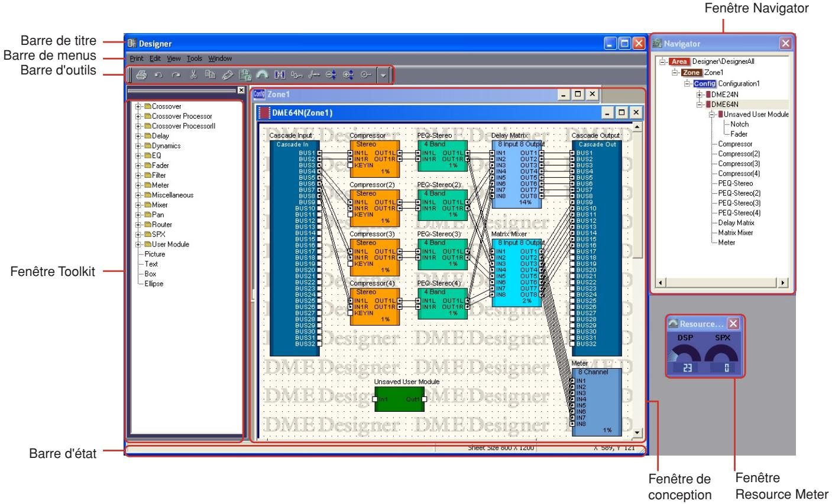Screen dimensions: 832x504
Task: Click the Designer app icon in title bar
Action: (132, 43)
